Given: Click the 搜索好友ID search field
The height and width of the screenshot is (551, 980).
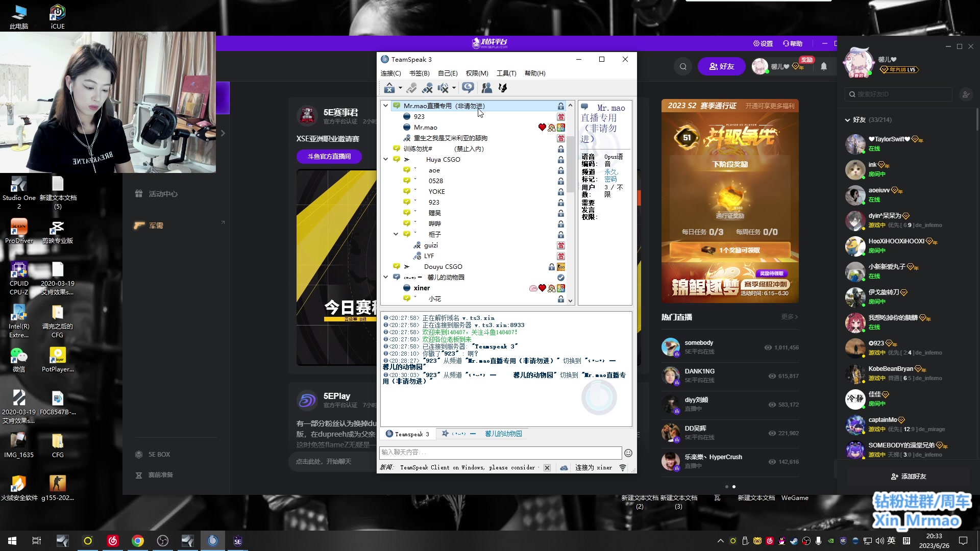Looking at the screenshot, I should tap(898, 94).
